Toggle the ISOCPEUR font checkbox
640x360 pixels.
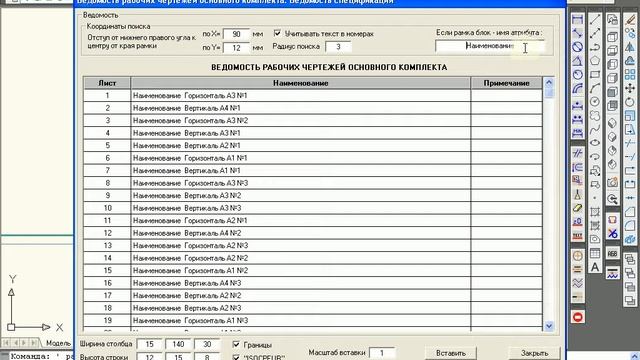(236, 358)
